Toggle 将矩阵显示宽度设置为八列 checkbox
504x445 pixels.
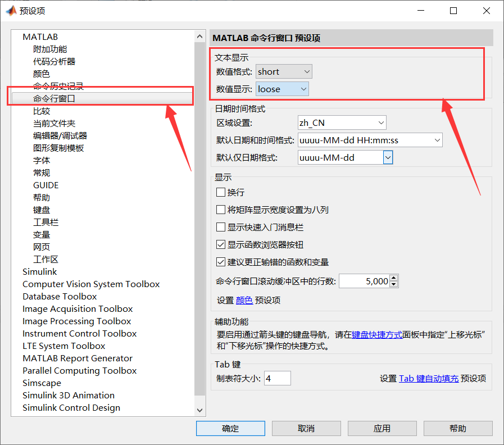pyautogui.click(x=220, y=210)
